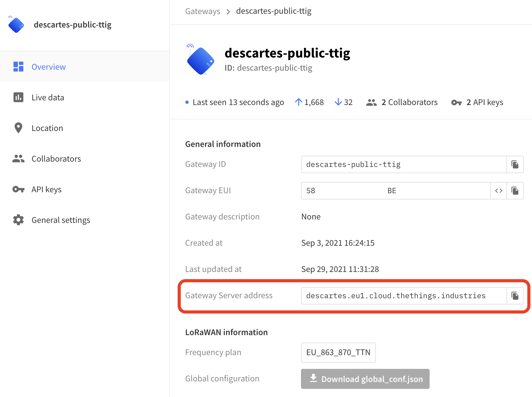Select the Gateway EUI field
This screenshot has height=397, width=532.
click(x=396, y=191)
